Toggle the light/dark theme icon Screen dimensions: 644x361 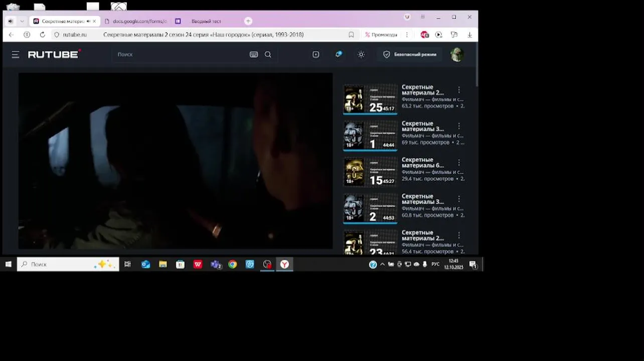coord(361,54)
